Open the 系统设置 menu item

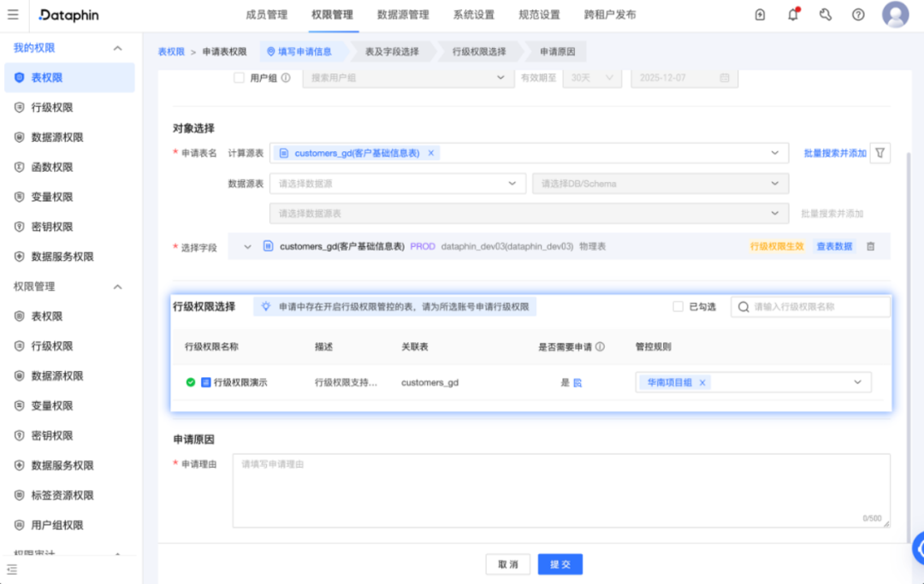pyautogui.click(x=474, y=15)
